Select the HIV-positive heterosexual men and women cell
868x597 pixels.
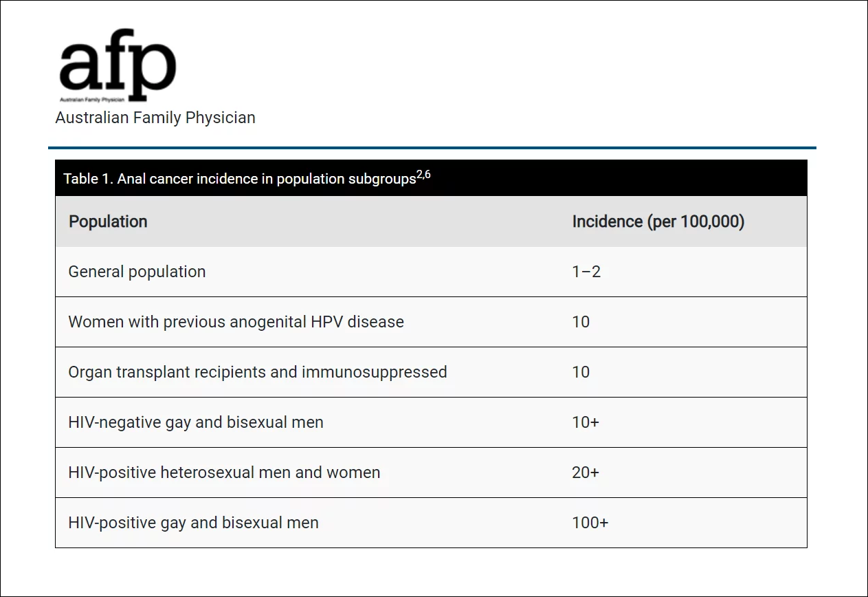point(224,473)
